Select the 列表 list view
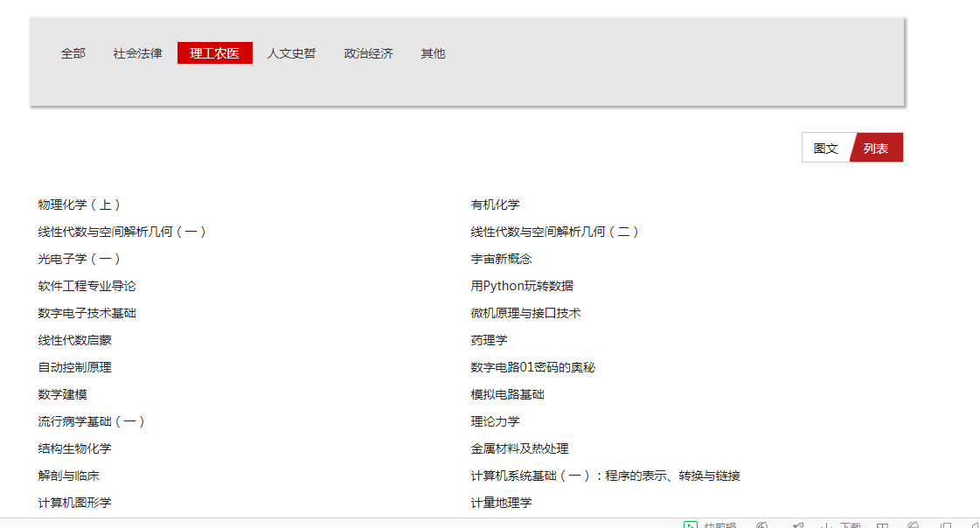 pos(876,148)
